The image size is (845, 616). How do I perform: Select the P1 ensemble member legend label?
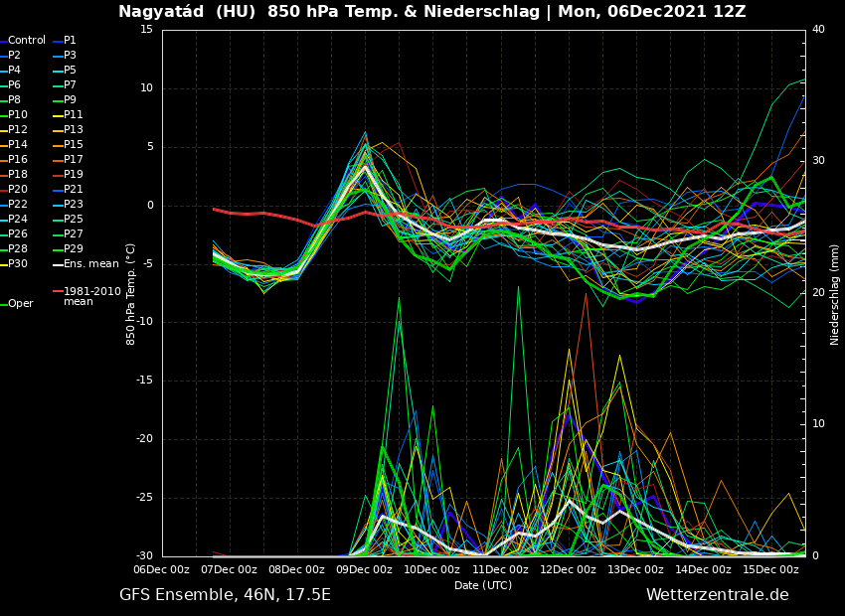pyautogui.click(x=70, y=41)
